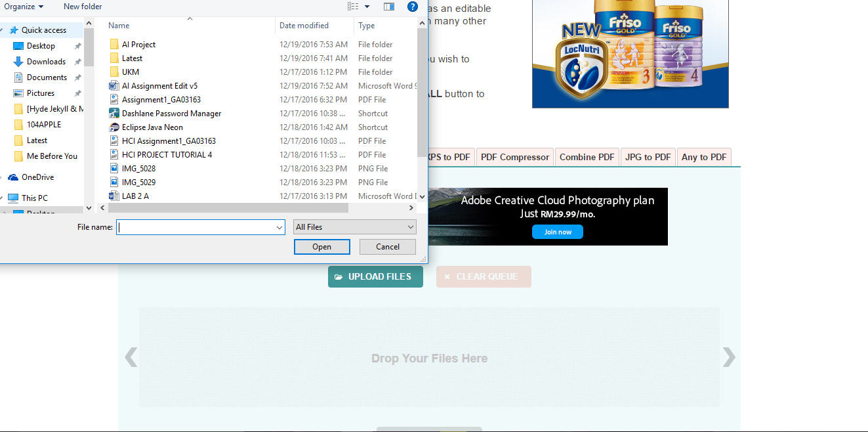Click Join now on Adobe ad

[558, 232]
